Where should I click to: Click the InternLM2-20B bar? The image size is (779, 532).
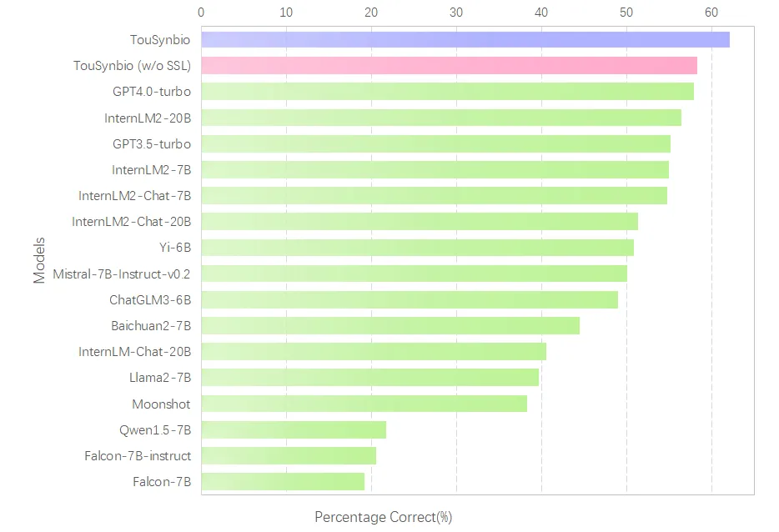(440, 118)
